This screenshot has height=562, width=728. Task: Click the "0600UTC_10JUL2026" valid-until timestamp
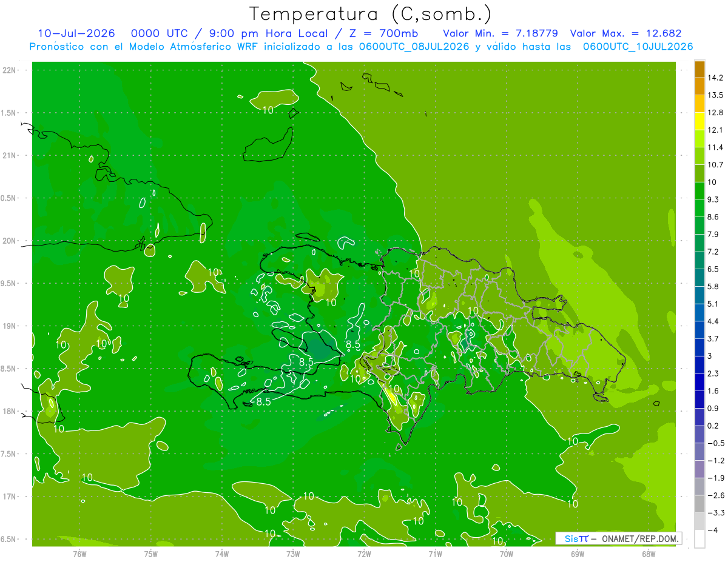click(638, 47)
